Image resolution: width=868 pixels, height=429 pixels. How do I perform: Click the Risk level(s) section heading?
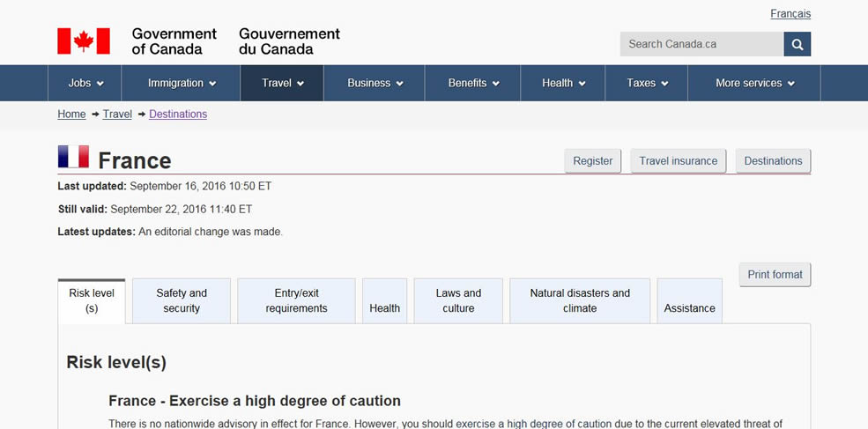(116, 363)
